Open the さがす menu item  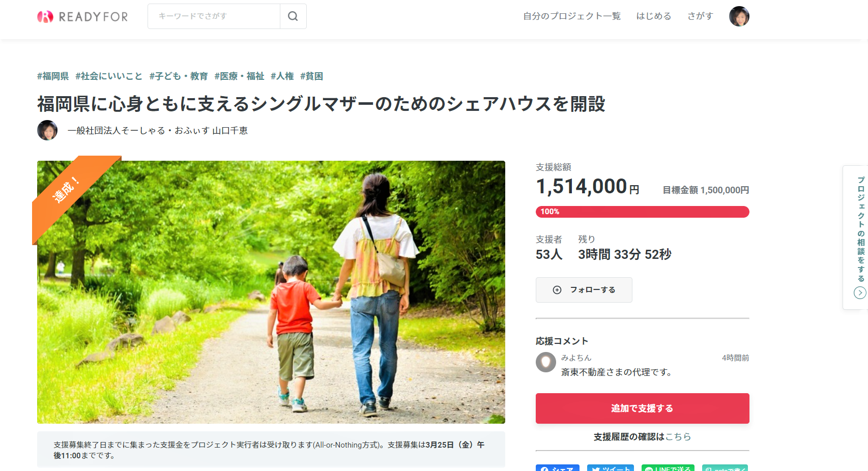(x=700, y=16)
